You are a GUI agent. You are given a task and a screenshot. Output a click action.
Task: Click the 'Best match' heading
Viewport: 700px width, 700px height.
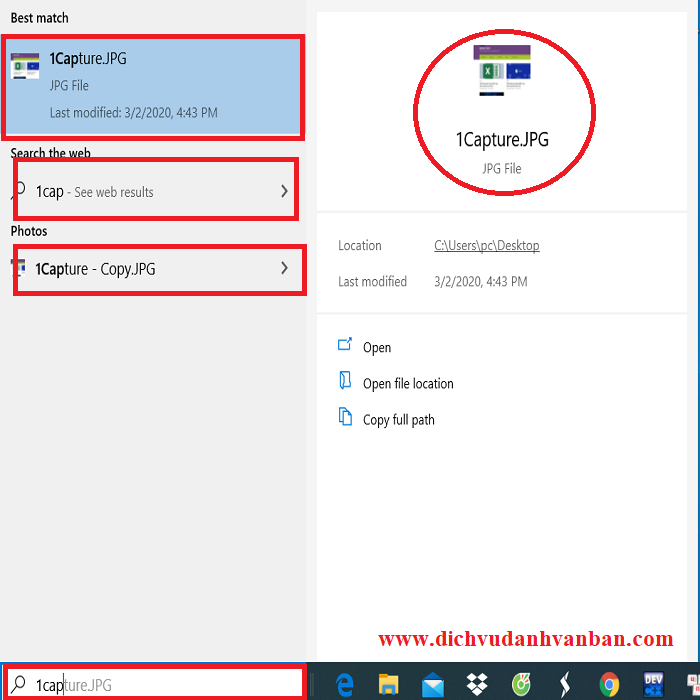point(39,18)
